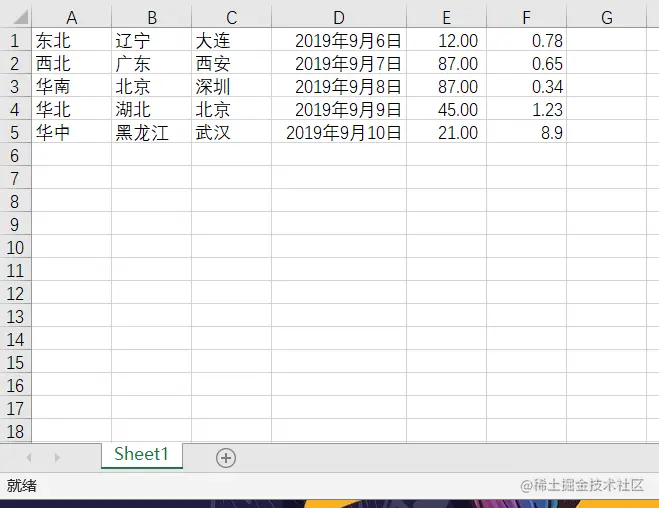Select column E header
This screenshot has width=659, height=508.
coord(447,17)
